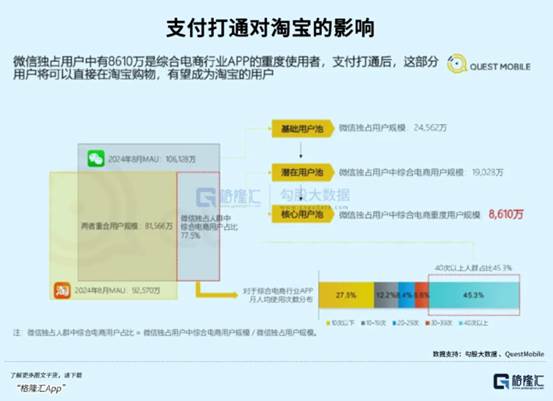Select the 核心用户池 yellow label
The width and height of the screenshot is (553, 401).
tap(303, 214)
